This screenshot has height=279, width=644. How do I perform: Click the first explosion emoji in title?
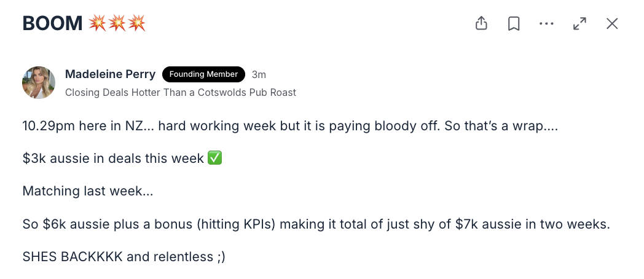click(x=97, y=23)
